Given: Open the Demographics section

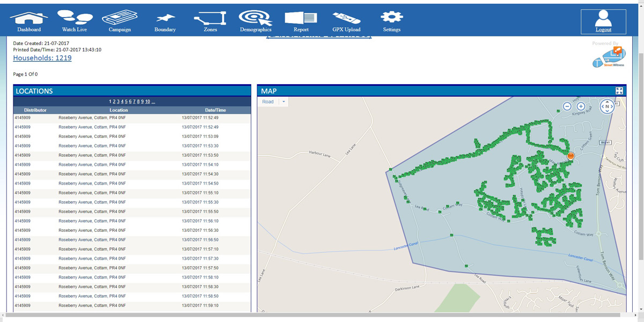Looking at the screenshot, I should (255, 20).
